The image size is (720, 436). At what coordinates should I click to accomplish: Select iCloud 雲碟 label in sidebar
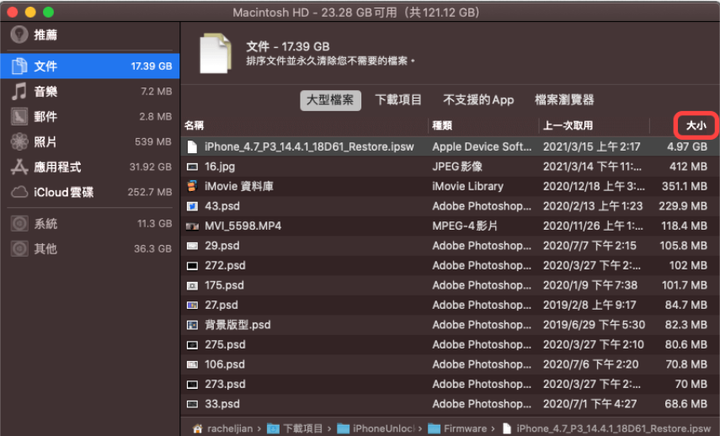tap(63, 192)
